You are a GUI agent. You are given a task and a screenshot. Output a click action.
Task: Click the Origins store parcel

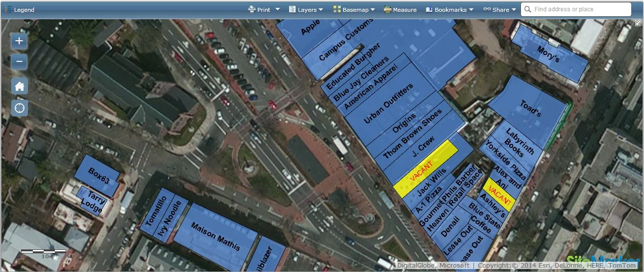[405, 123]
